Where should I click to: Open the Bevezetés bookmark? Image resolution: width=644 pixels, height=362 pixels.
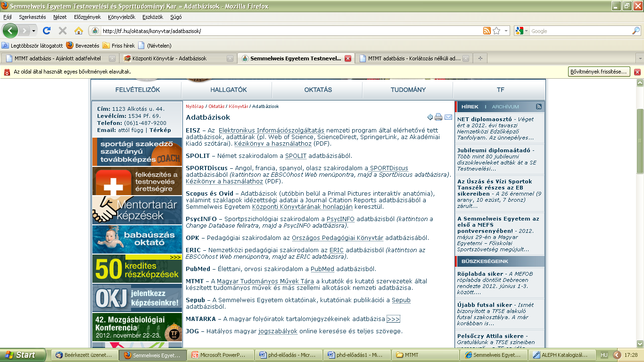pos(83,46)
